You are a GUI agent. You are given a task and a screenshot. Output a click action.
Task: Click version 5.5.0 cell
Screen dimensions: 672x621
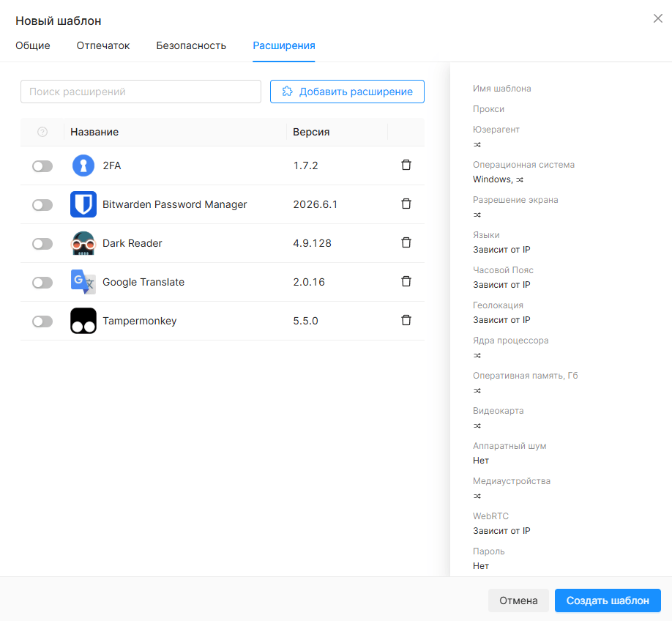[305, 321]
